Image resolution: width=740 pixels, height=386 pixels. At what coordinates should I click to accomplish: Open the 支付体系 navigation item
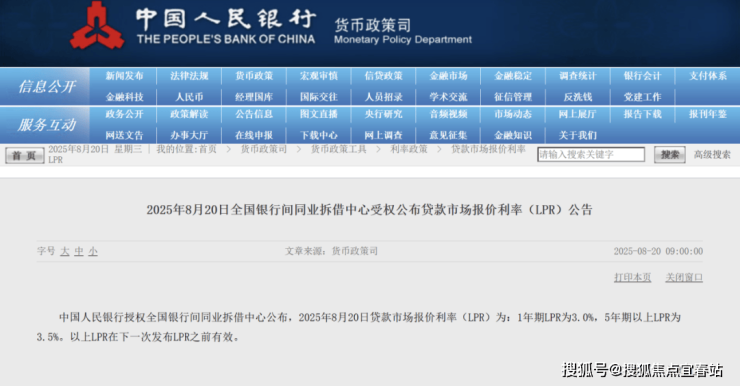pos(707,76)
